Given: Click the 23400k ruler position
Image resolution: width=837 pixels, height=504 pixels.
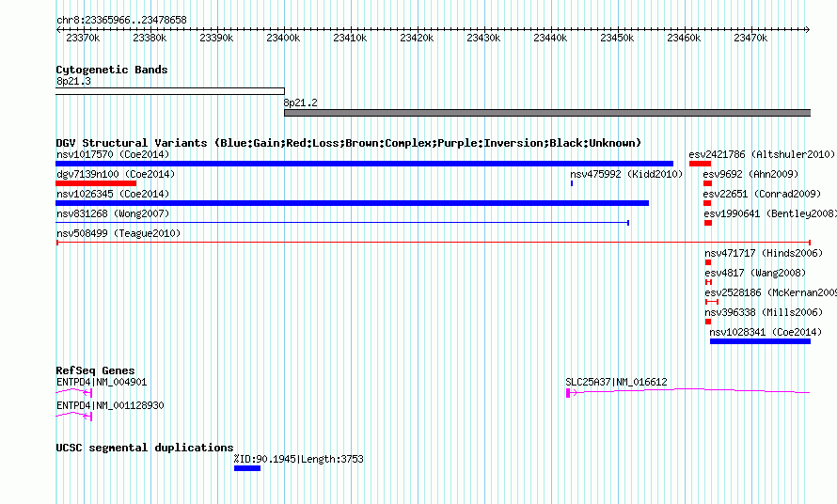Looking at the screenshot, I should point(283,38).
